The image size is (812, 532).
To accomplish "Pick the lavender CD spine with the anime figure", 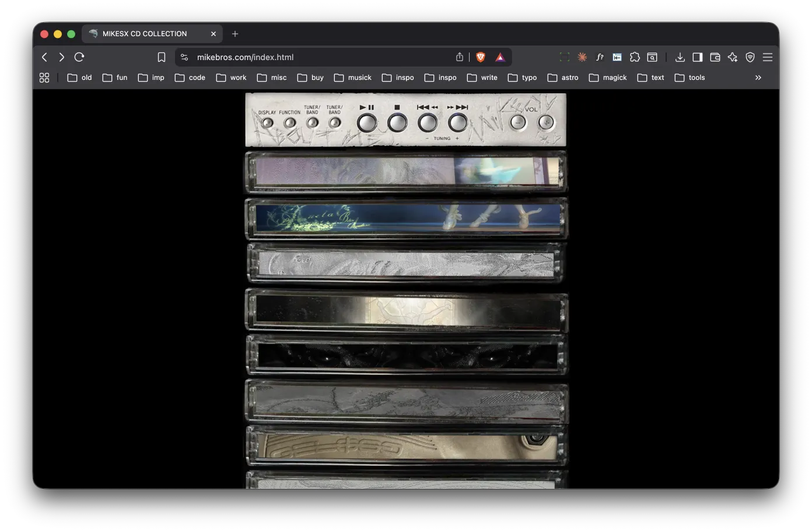I will point(406,172).
